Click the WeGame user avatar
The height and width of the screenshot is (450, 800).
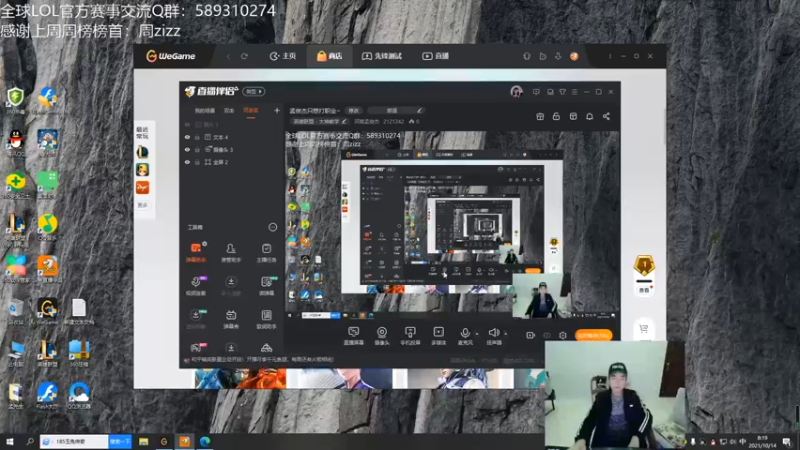[x=574, y=56]
